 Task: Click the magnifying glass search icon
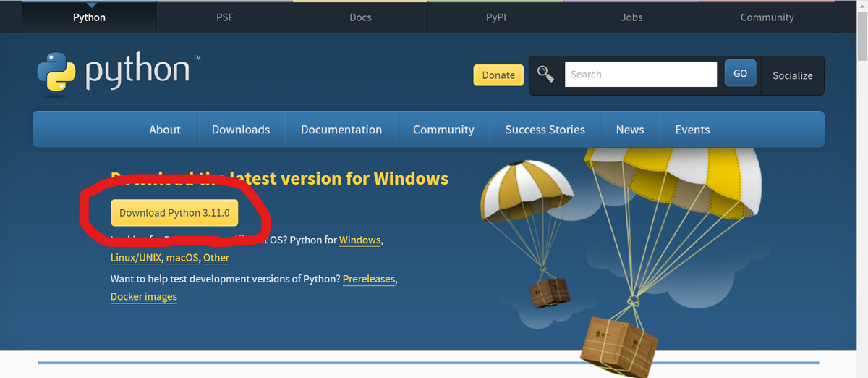tap(545, 73)
